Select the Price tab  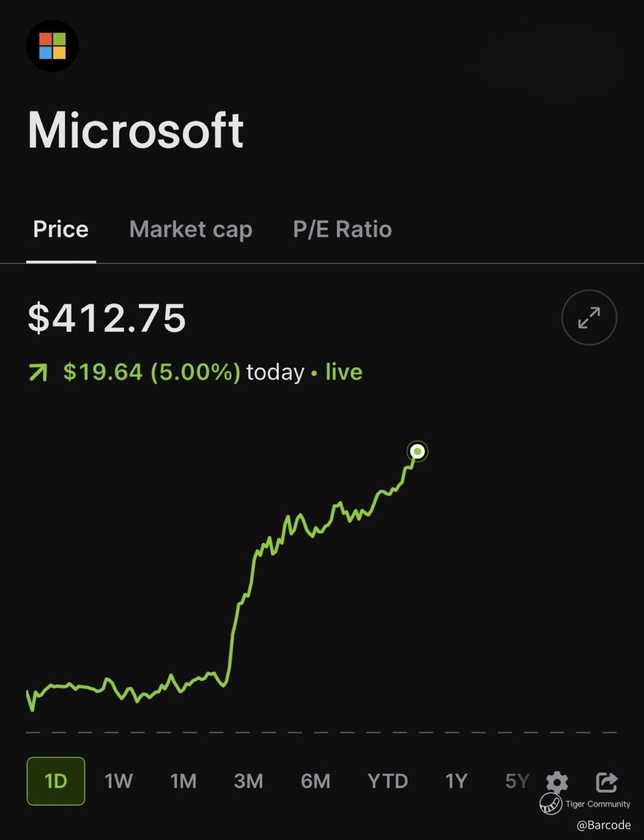pyautogui.click(x=61, y=229)
